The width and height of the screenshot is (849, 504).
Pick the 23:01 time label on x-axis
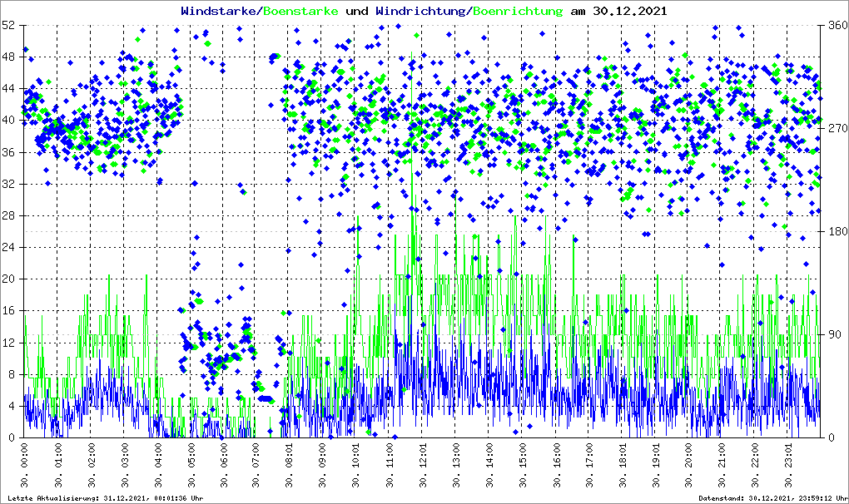788,467
